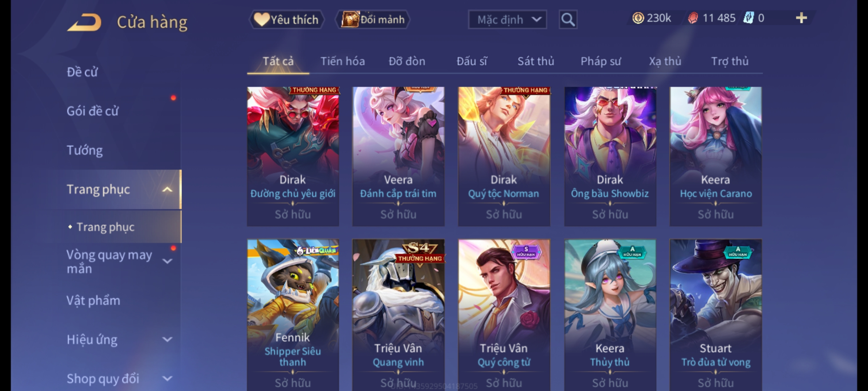Go to Tướng in the sidebar
The width and height of the screenshot is (868, 391).
[x=85, y=150]
